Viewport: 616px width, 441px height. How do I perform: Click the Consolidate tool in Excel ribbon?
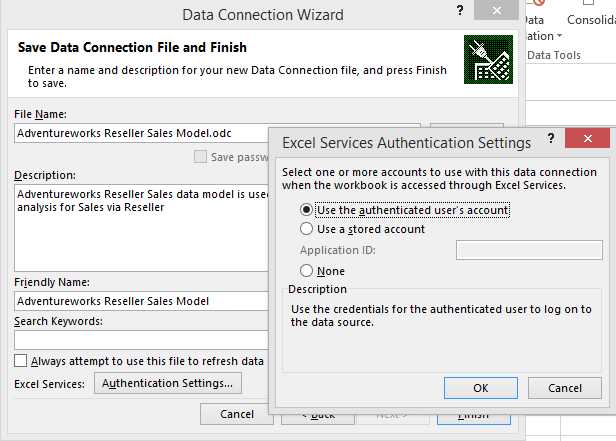(x=591, y=12)
